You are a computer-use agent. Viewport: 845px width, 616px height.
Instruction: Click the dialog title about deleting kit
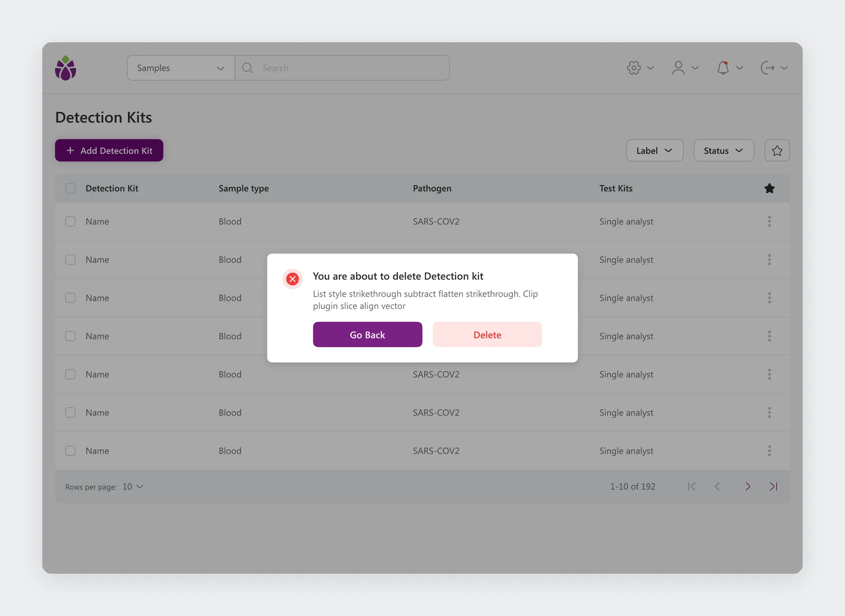point(398,276)
